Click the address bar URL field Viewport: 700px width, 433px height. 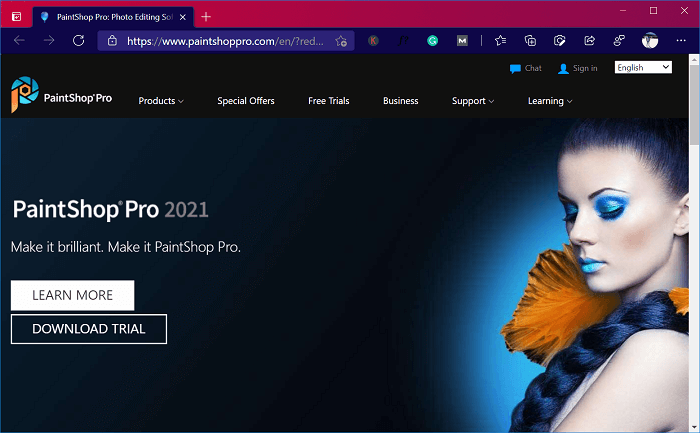225,41
